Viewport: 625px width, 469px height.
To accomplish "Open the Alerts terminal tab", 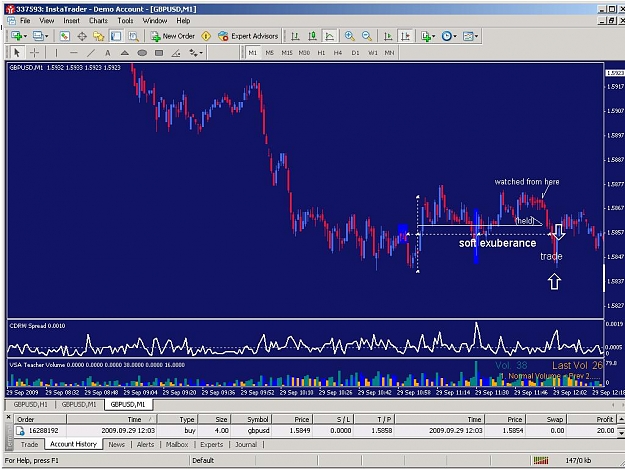I will 145,444.
